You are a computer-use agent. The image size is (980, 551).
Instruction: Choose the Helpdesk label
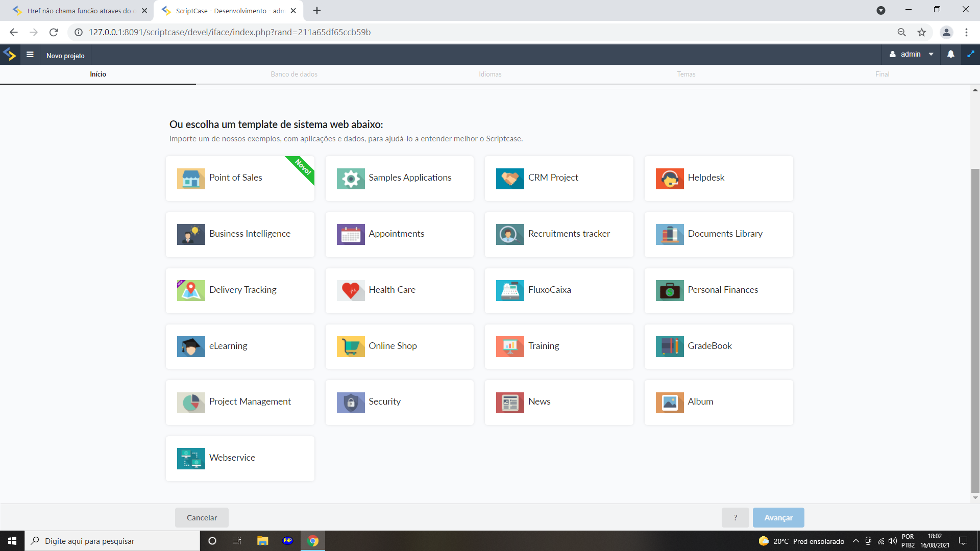click(x=706, y=178)
